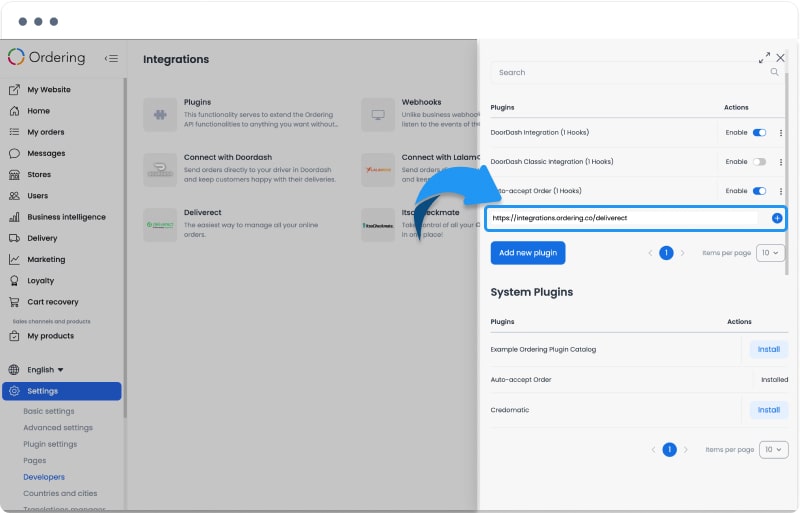This screenshot has height=513, width=800.
Task: Go to previous page in Plugins pagination
Action: pos(650,253)
